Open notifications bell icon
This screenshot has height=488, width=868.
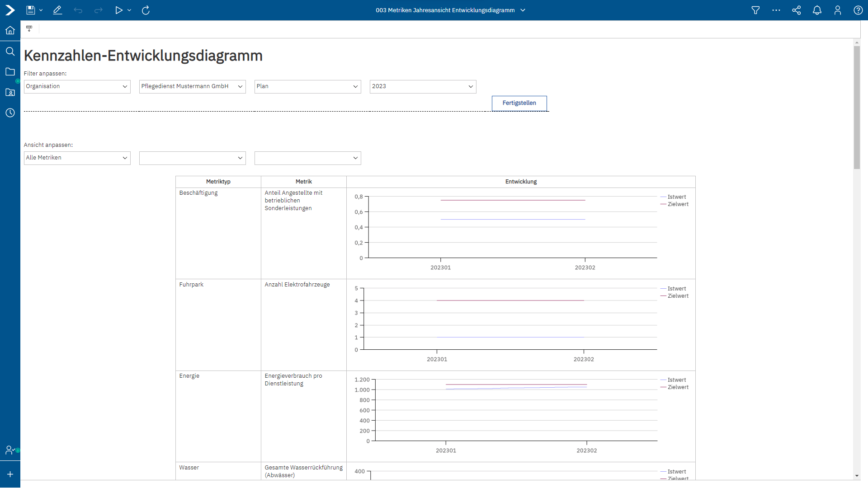click(x=817, y=10)
